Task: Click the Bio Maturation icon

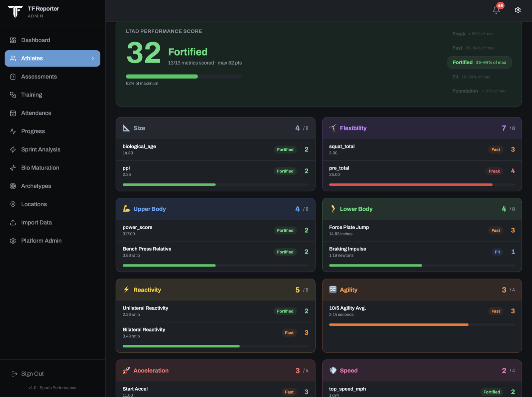Action: [13, 168]
